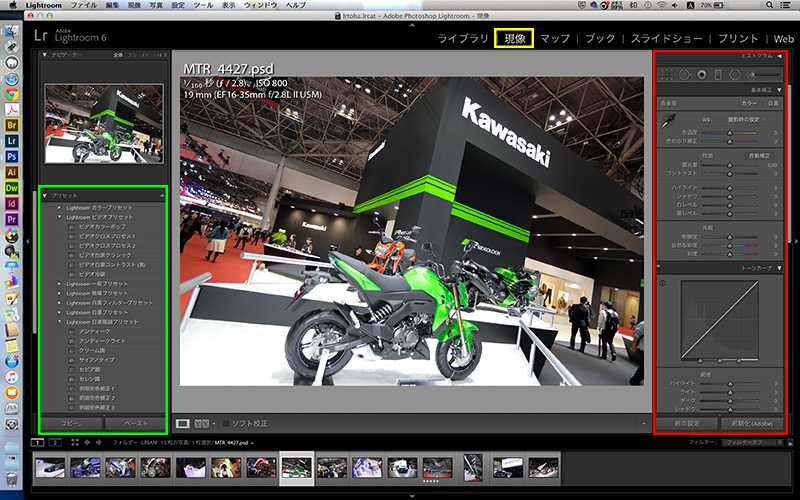Select the Spot Removal tool icon
The height and width of the screenshot is (500, 800).
[x=684, y=75]
